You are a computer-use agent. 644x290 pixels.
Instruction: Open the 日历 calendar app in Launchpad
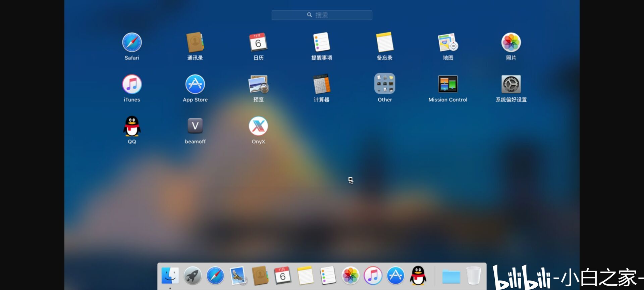[258, 42]
